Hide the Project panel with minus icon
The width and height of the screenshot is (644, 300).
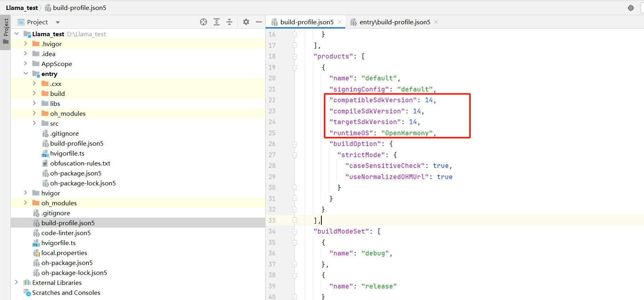[x=258, y=22]
